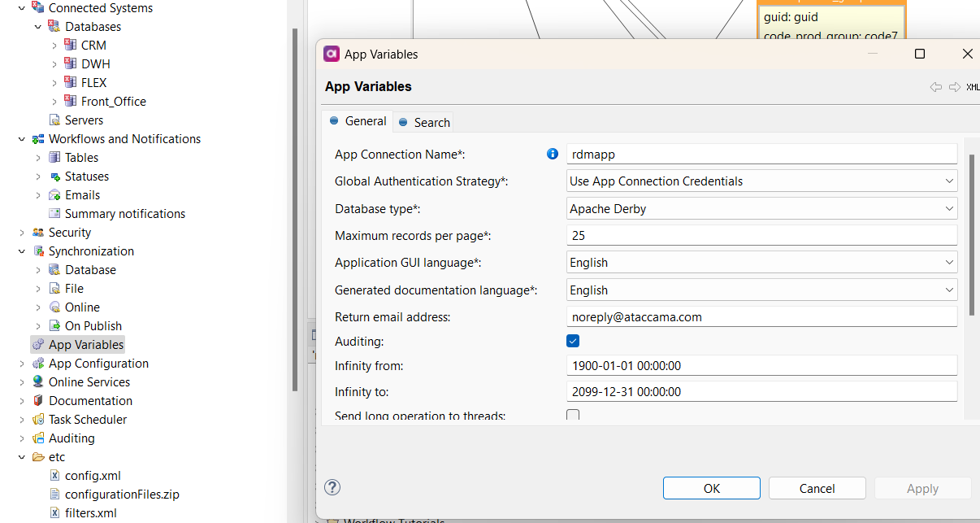Open Global Authentication Strategy dropdown
The height and width of the screenshot is (523, 980).
click(x=949, y=181)
